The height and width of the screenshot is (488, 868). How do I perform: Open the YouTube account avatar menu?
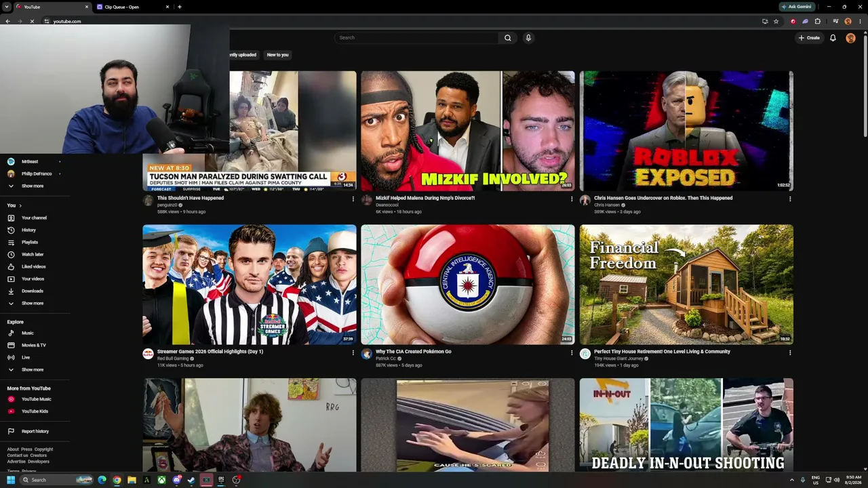[850, 38]
